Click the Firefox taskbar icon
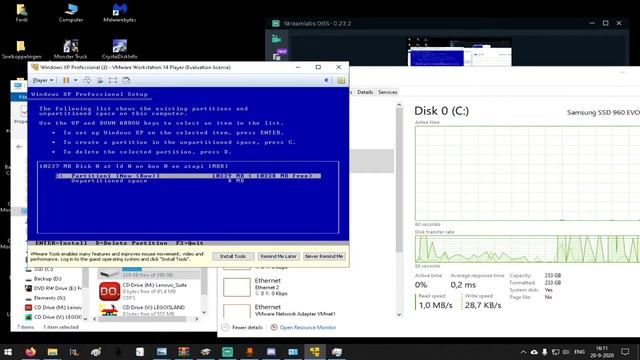The height and width of the screenshot is (360, 640). (31, 352)
